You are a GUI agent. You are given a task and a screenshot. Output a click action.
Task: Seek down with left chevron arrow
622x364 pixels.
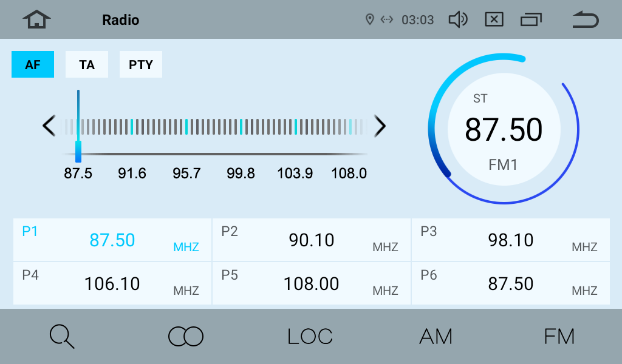(49, 126)
